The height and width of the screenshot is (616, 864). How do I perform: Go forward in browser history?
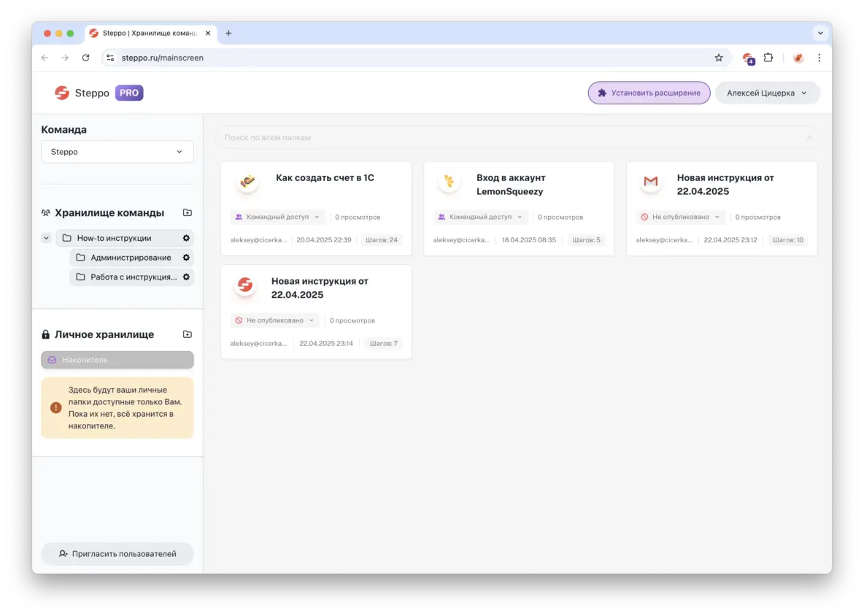pos(65,58)
